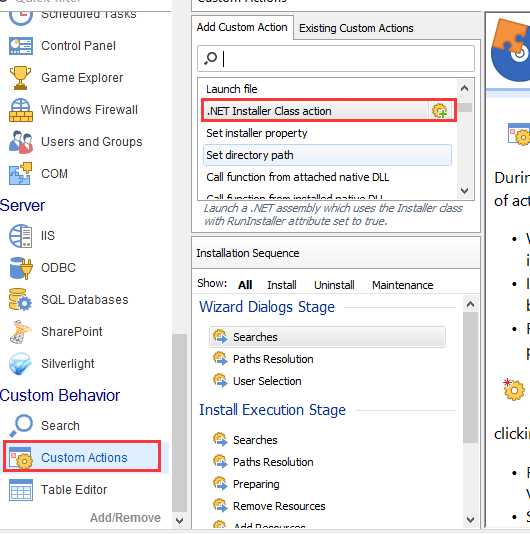Select the Table Editor icon
The image size is (530, 534).
(x=21, y=490)
